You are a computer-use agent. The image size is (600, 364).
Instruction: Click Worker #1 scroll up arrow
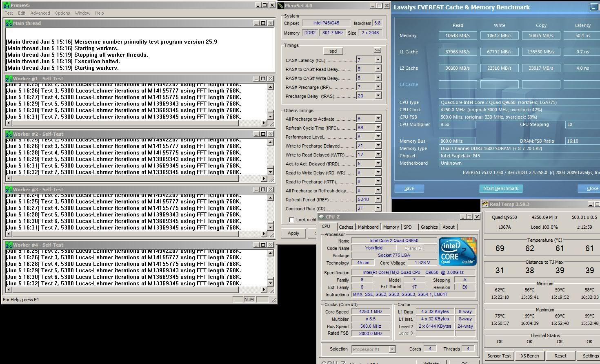pos(270,87)
